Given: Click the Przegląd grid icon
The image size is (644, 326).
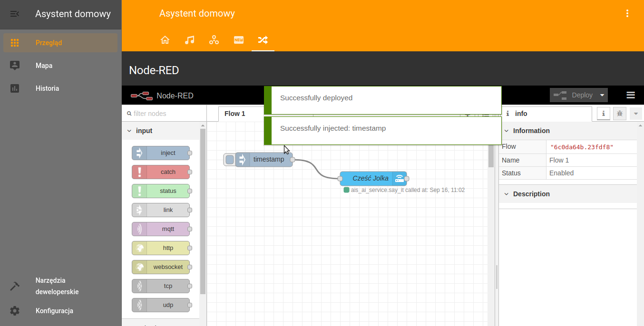Looking at the screenshot, I should (15, 43).
